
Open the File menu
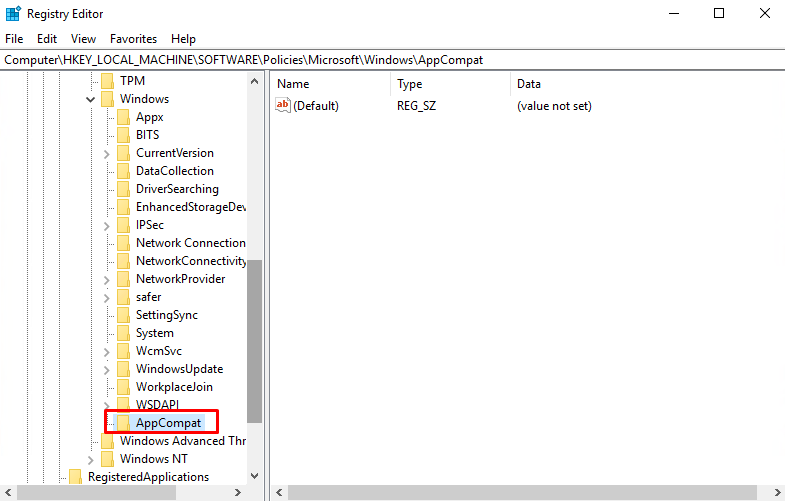[x=14, y=39]
